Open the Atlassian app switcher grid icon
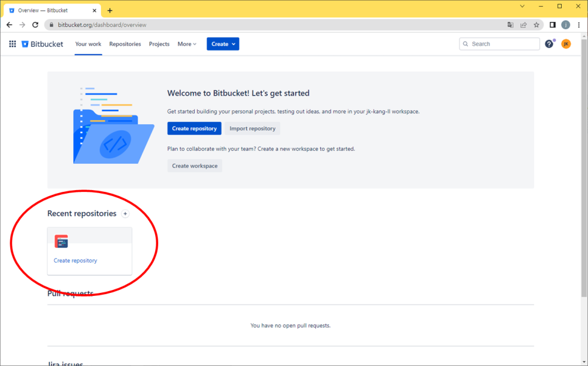The width and height of the screenshot is (588, 366). tap(12, 44)
